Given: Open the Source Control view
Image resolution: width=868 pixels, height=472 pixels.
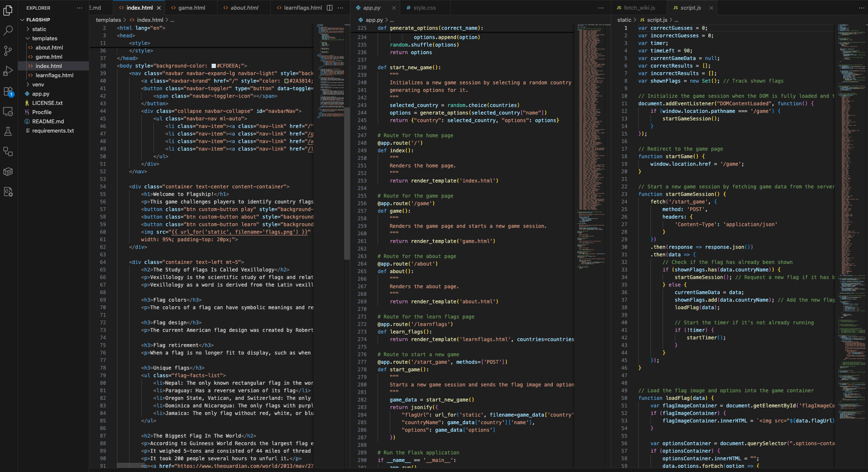Looking at the screenshot, I should point(8,51).
